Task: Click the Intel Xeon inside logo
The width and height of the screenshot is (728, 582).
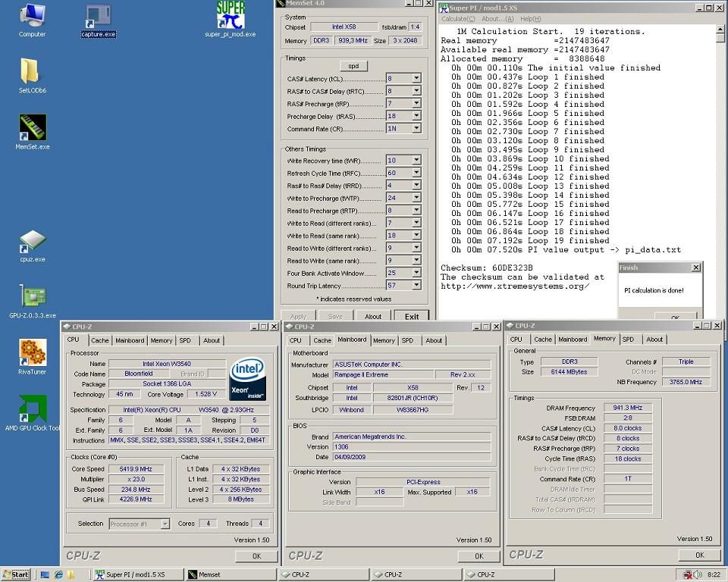Action: point(247,379)
